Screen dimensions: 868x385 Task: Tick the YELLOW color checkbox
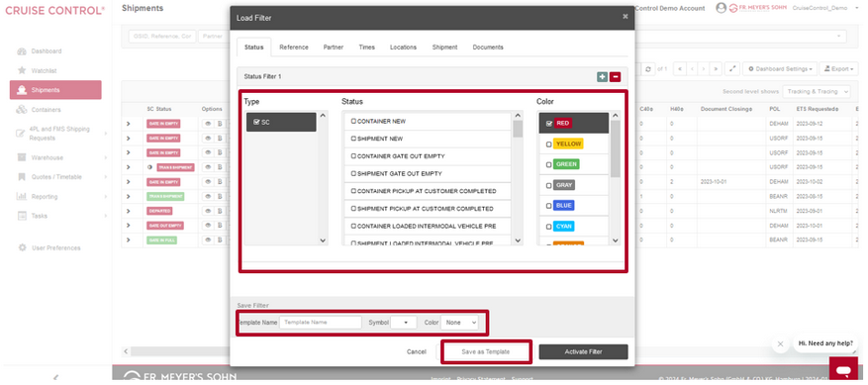point(548,144)
